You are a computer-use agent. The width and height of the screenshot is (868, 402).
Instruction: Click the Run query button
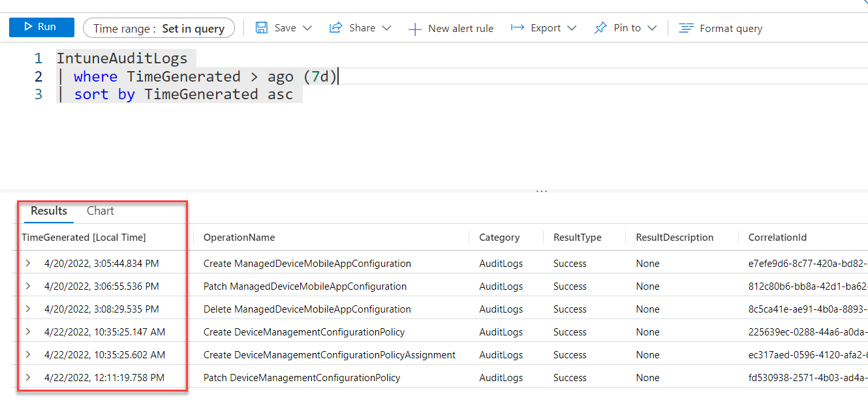tap(41, 27)
